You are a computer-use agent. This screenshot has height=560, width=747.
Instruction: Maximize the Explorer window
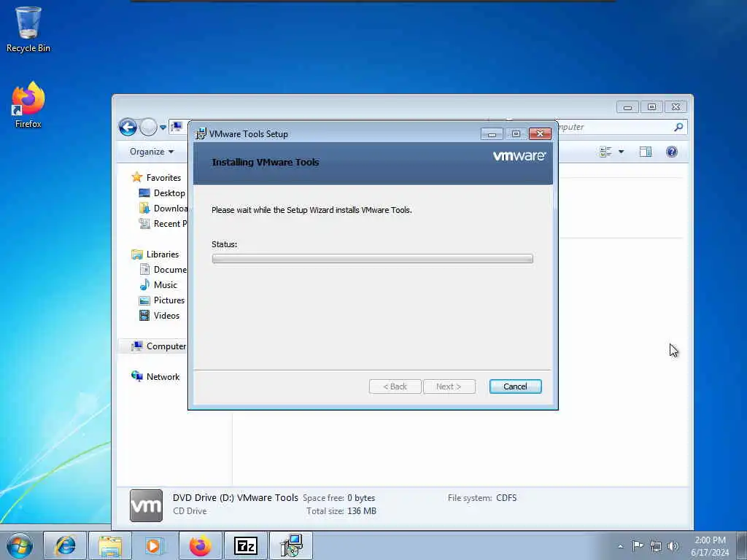[651, 106]
